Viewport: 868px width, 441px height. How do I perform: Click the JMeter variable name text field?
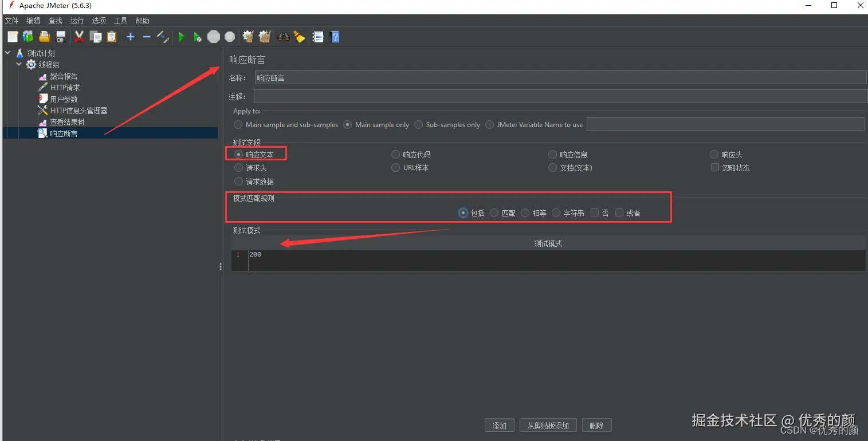tap(725, 124)
